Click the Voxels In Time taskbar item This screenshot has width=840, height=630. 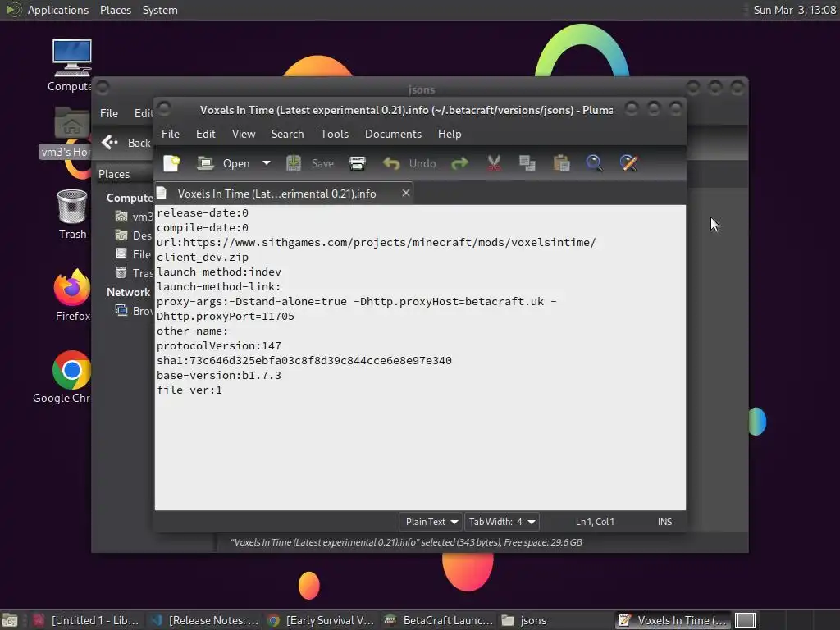click(x=673, y=620)
